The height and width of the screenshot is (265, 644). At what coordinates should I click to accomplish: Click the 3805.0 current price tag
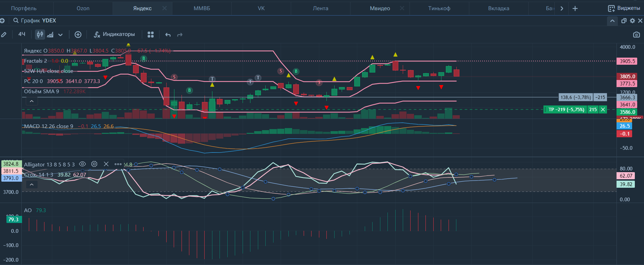click(x=627, y=77)
